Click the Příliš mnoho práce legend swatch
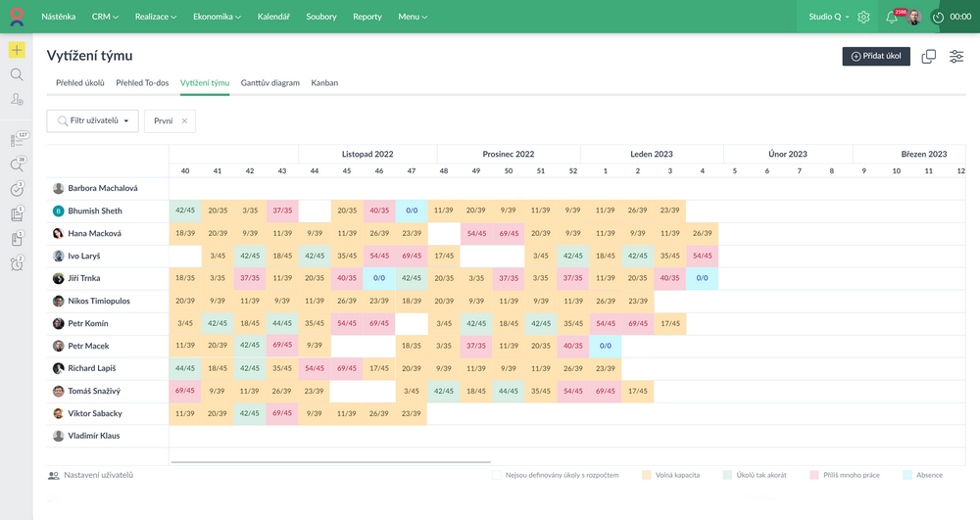This screenshot has width=980, height=520. pos(813,475)
